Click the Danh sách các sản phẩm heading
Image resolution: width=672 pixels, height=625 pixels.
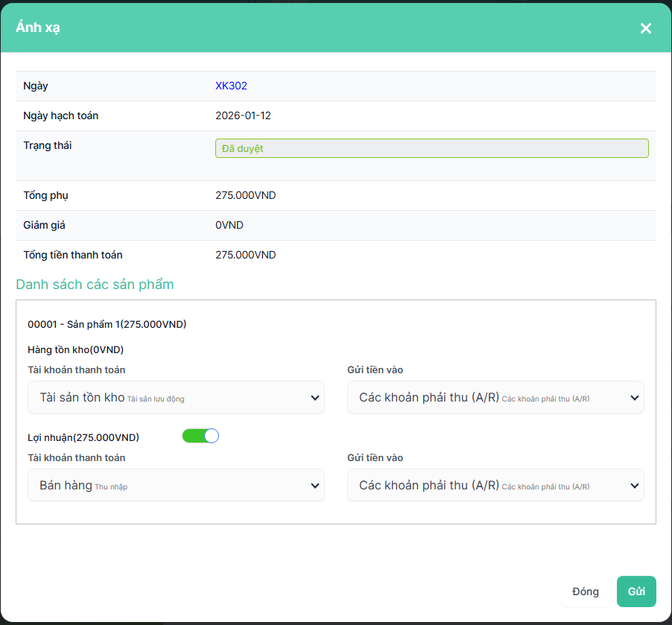coord(95,285)
